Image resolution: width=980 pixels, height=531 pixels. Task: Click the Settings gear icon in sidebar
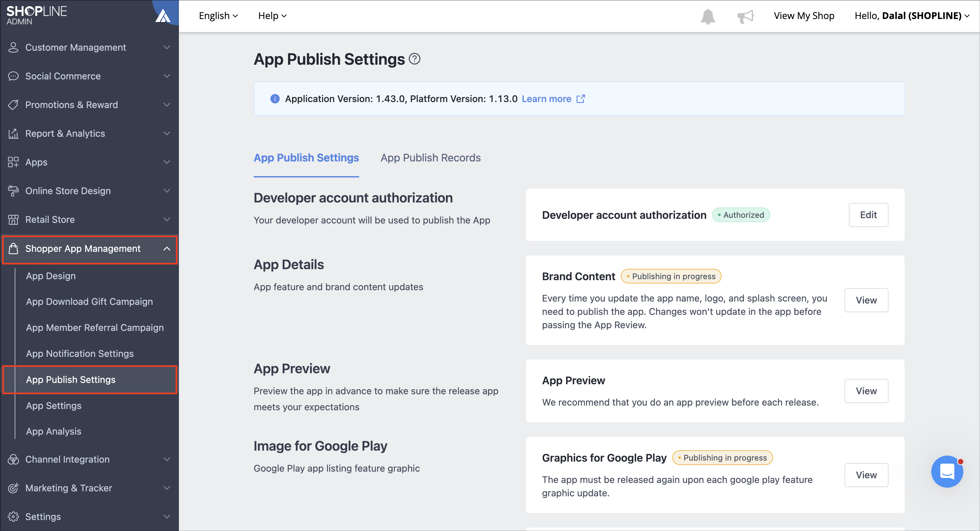click(13, 517)
